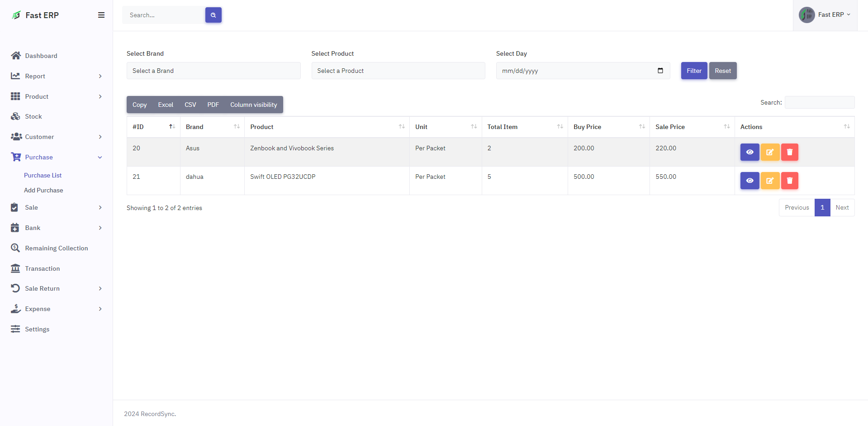Open Add Purchase in the sidebar
Image resolution: width=868 pixels, height=426 pixels.
click(43, 190)
